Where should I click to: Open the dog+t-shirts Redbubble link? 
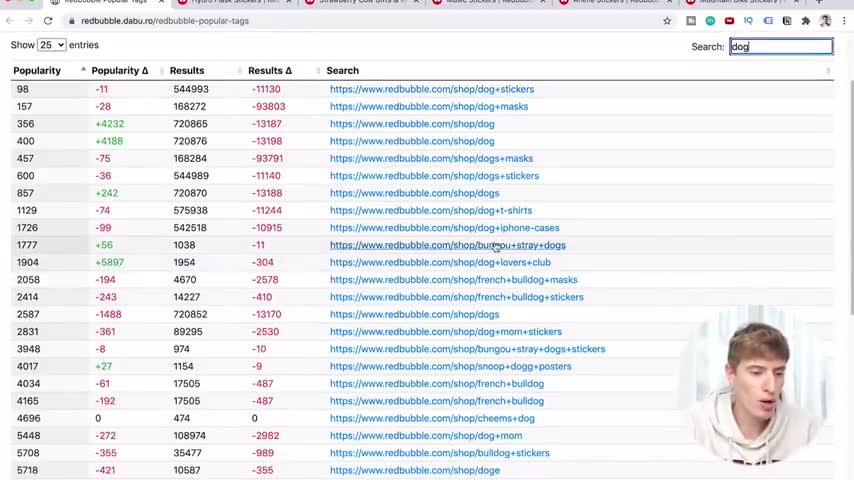pos(431,210)
